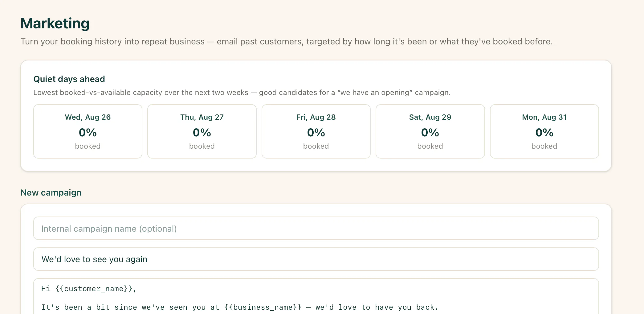This screenshot has width=644, height=314.
Task: Click the Internal campaign name input field
Action: pyautogui.click(x=316, y=228)
